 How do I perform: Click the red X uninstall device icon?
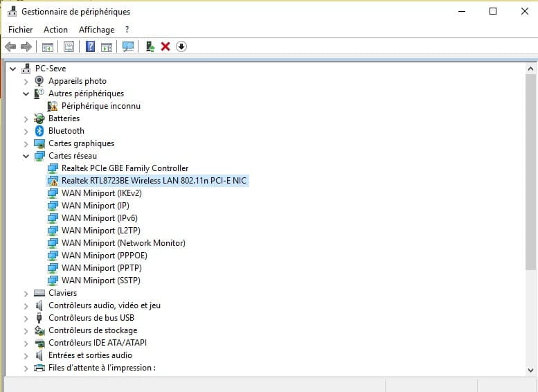tap(165, 46)
